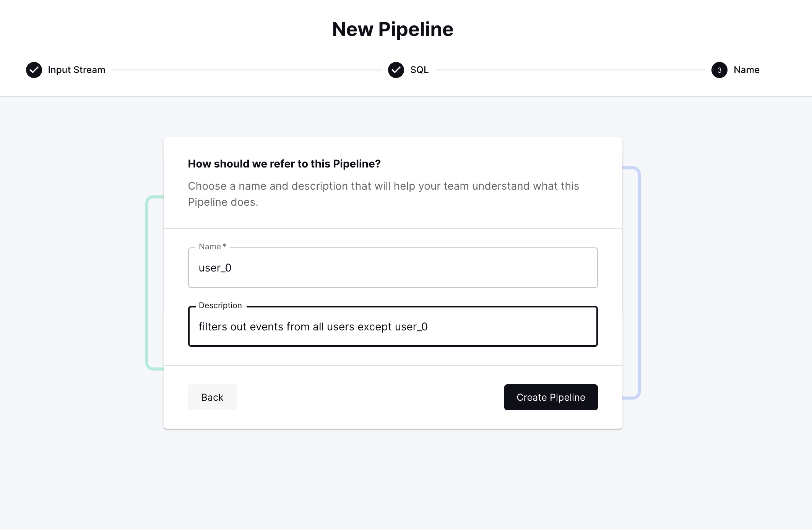Go to the Input Stream step label

pos(76,70)
